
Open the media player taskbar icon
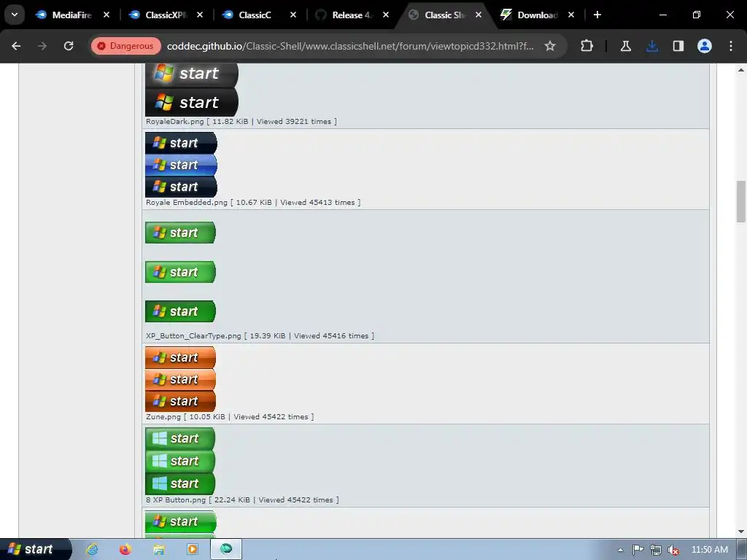(193, 550)
